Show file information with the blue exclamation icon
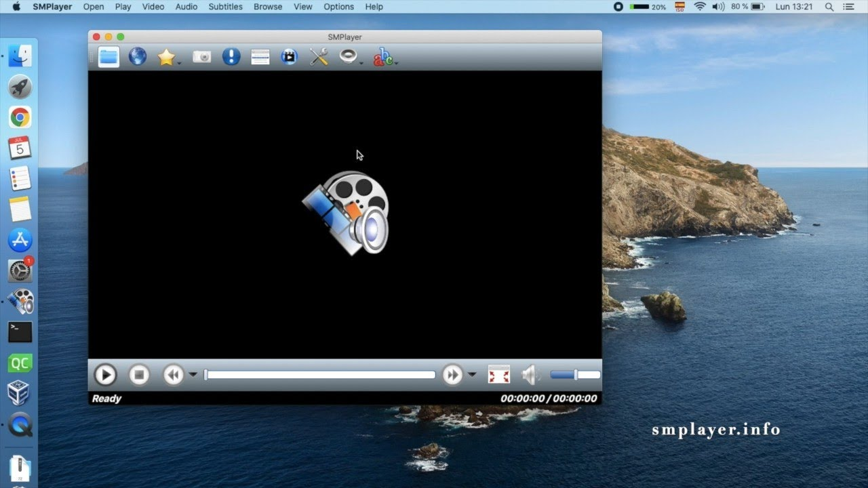The width and height of the screenshot is (868, 488). (231, 56)
